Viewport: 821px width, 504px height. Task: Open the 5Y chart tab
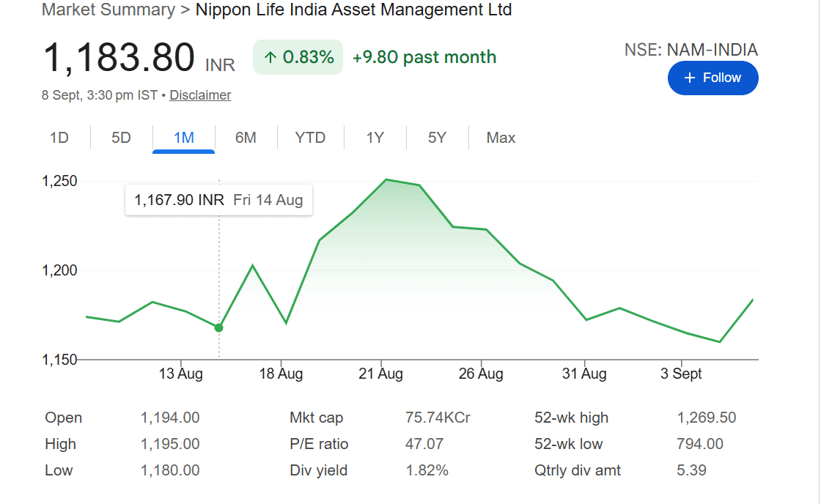[437, 138]
